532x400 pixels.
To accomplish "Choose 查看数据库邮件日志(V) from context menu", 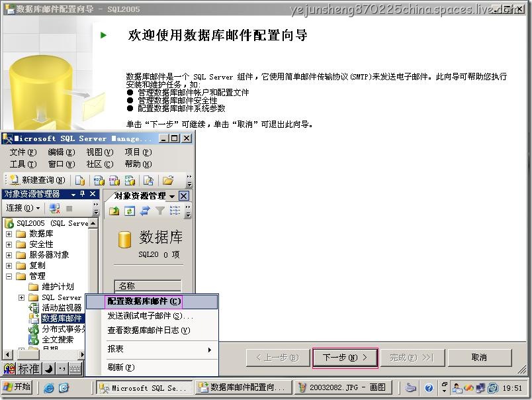I will point(152,330).
